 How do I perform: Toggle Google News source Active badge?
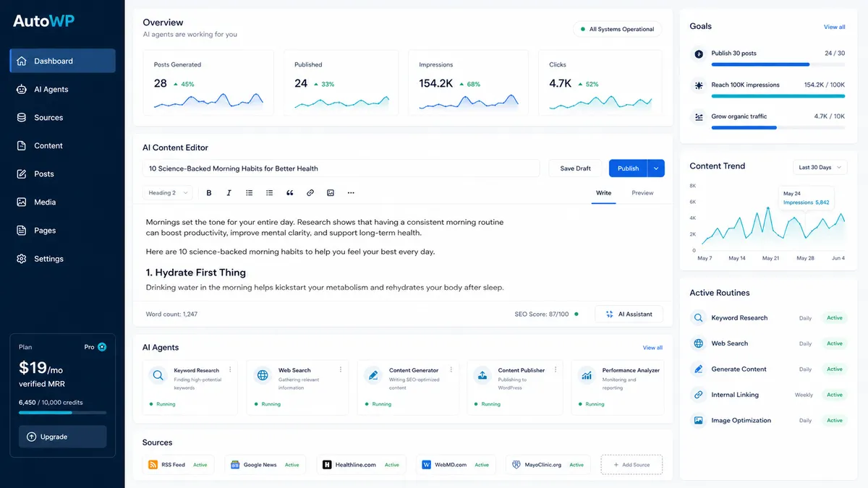pos(292,465)
